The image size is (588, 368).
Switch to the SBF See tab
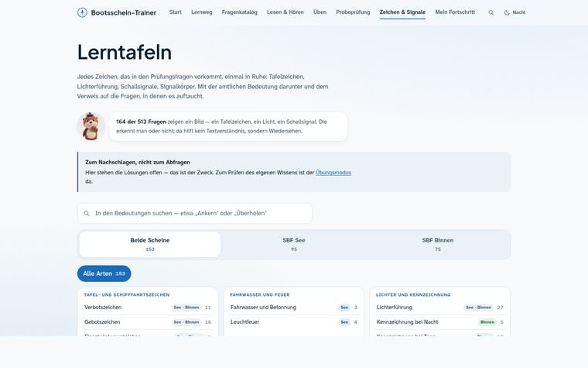294,245
